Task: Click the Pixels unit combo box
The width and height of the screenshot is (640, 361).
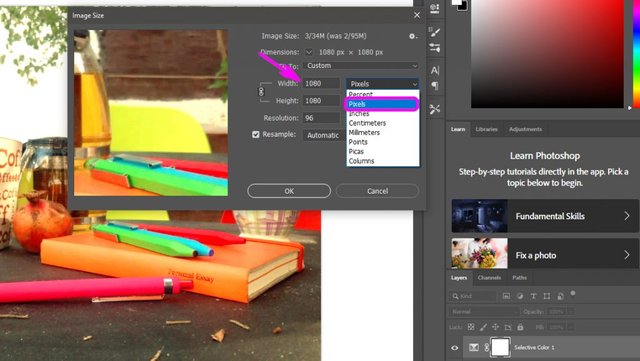Action: [383, 84]
